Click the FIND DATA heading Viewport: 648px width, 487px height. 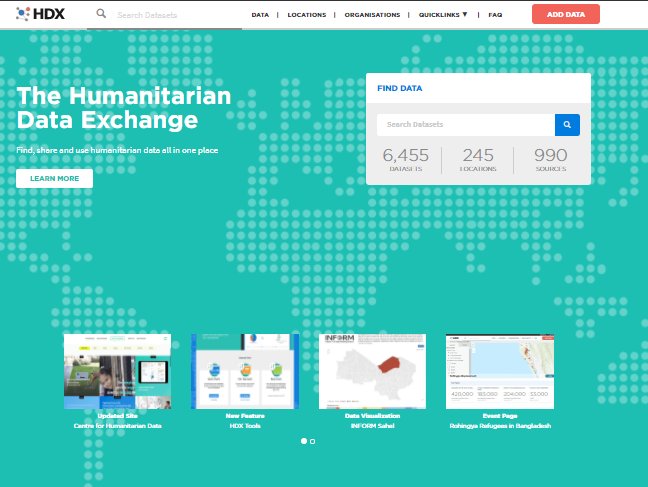(x=400, y=88)
